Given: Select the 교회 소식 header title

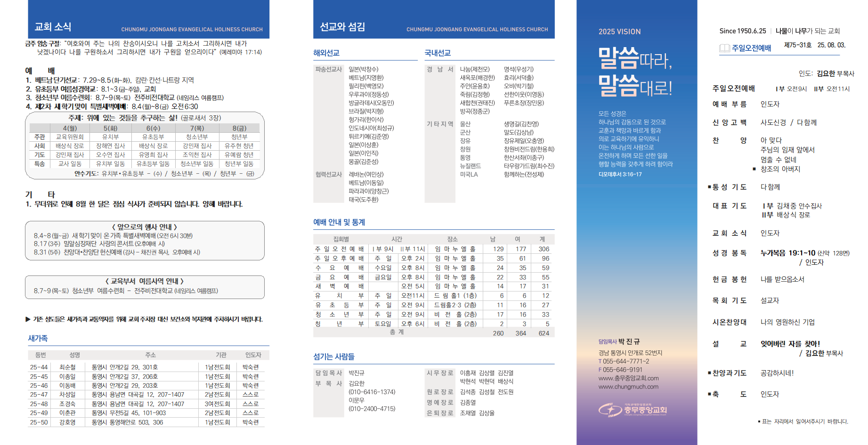Looking at the screenshot, I should (x=53, y=27).
